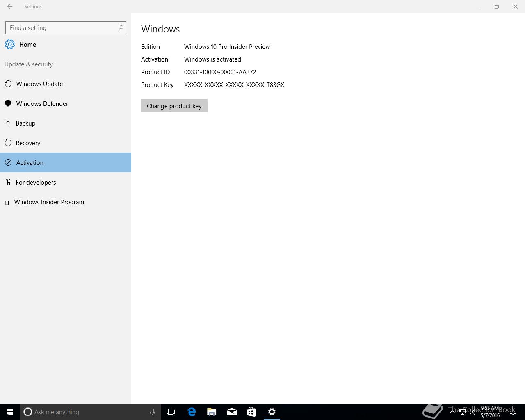Minimize the Settings window
Screen dimensions: 525x420
[478, 7]
